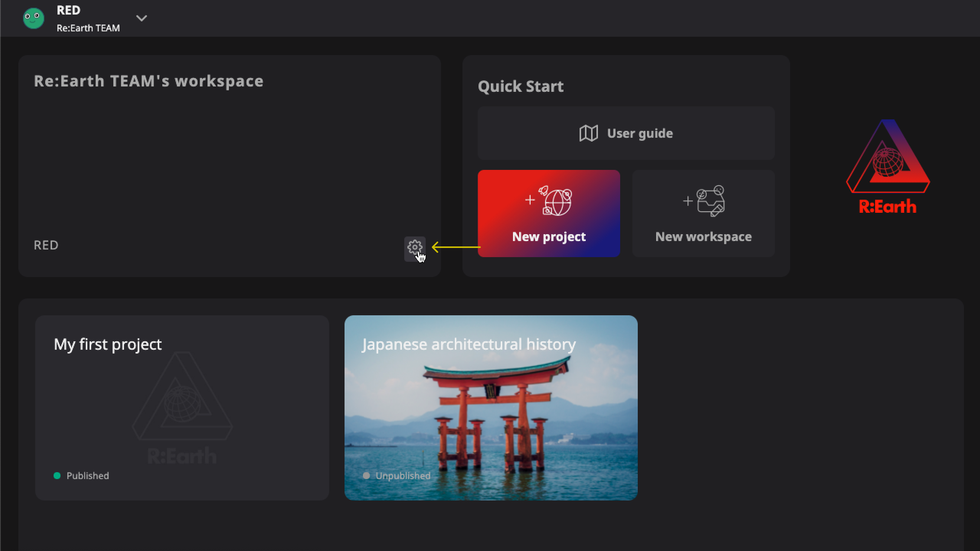Expand the RED workspace dropdown chevron
Screen dimensions: 980x551
click(x=142, y=18)
